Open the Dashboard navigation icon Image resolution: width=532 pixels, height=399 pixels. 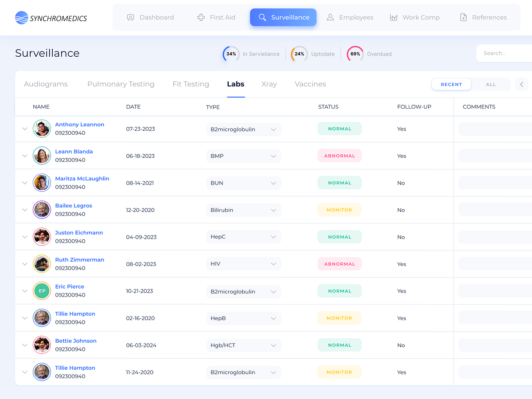coord(130,17)
